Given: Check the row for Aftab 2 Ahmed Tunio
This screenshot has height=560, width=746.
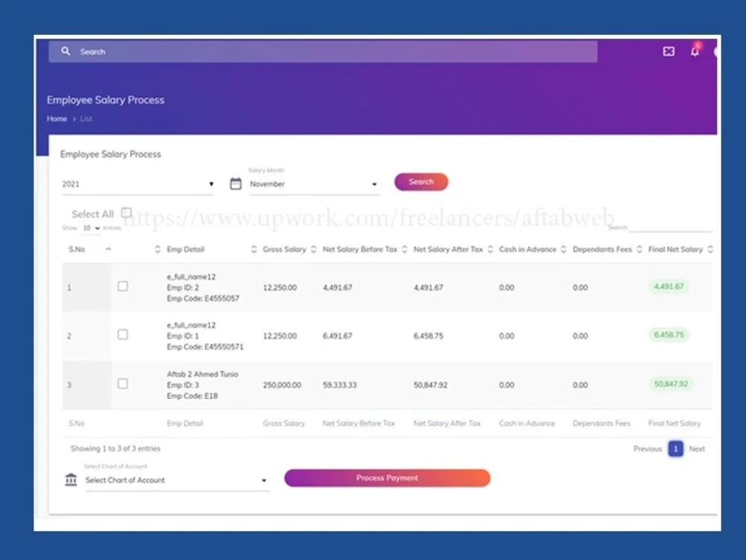Looking at the screenshot, I should click(122, 383).
